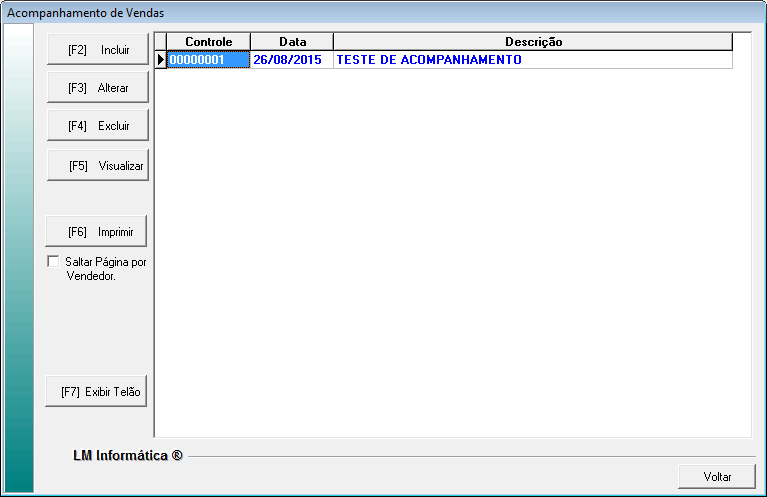The width and height of the screenshot is (767, 497).
Task: Click the [F7] Exibir Telão button
Action: point(98,392)
